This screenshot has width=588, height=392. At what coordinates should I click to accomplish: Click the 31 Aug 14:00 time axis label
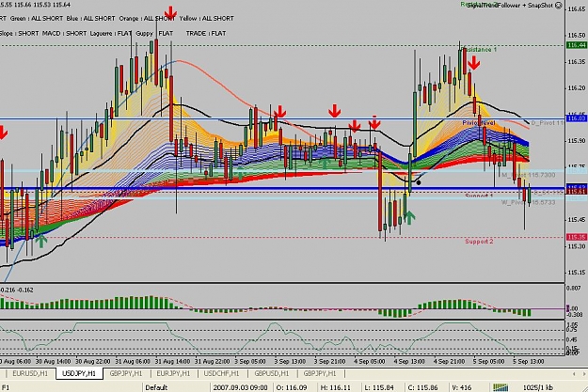170,362
